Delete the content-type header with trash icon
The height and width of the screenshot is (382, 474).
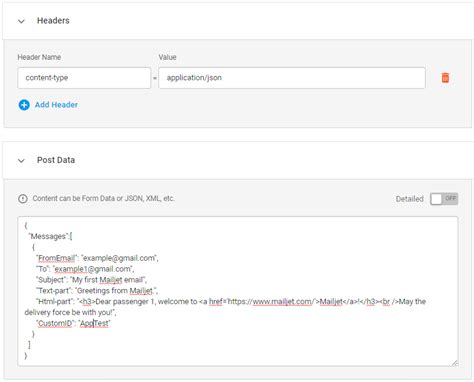pos(445,78)
